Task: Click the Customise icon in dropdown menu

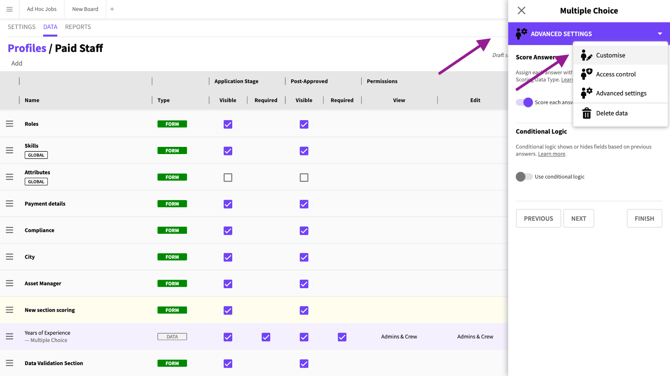Action: 586,55
